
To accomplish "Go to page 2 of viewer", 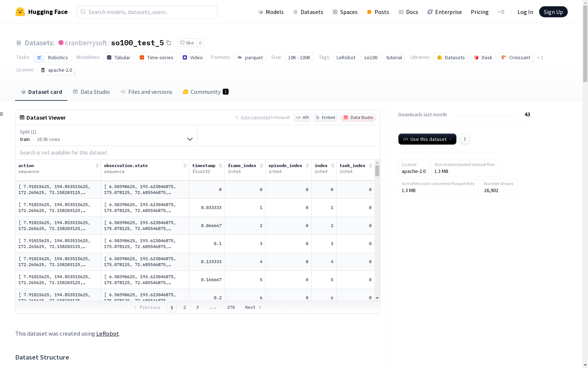I will pos(184,307).
